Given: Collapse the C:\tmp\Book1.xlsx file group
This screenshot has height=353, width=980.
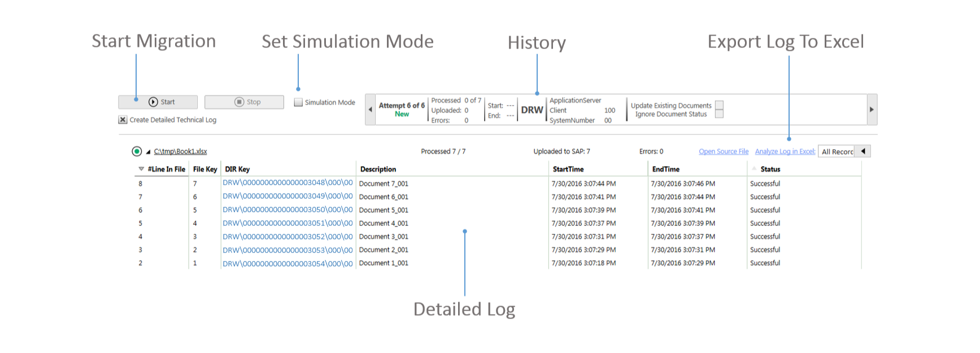Looking at the screenshot, I should tap(148, 151).
